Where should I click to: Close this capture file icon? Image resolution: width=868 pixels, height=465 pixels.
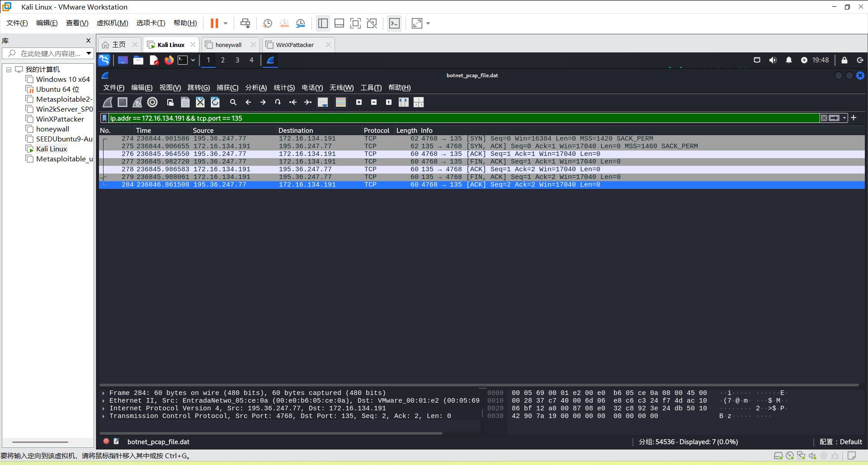click(200, 103)
